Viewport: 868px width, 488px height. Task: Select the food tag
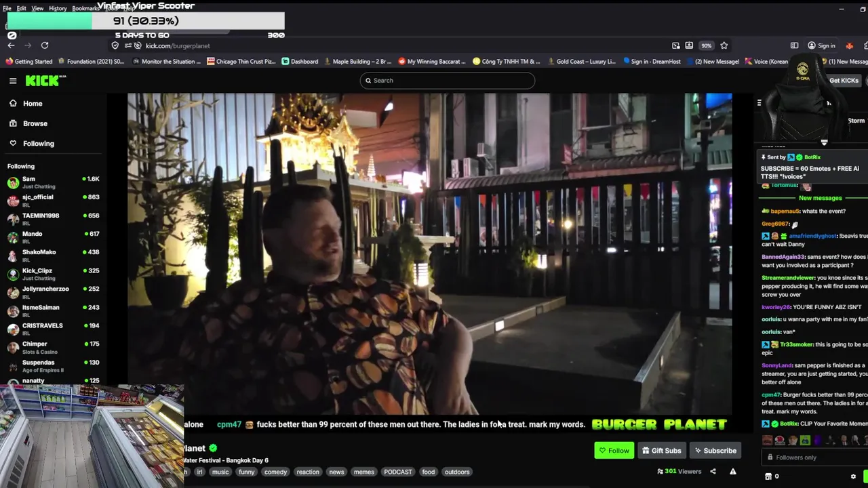tap(429, 472)
